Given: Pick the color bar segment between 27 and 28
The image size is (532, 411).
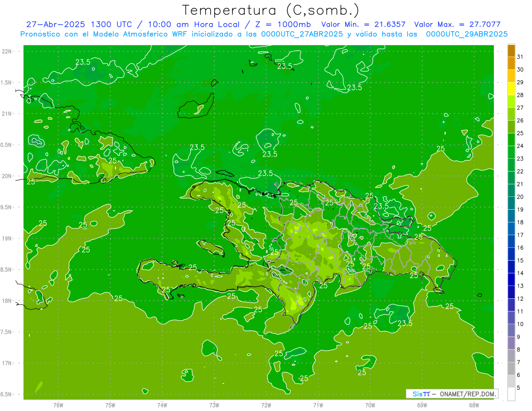Looking at the screenshot, I should (x=511, y=101).
